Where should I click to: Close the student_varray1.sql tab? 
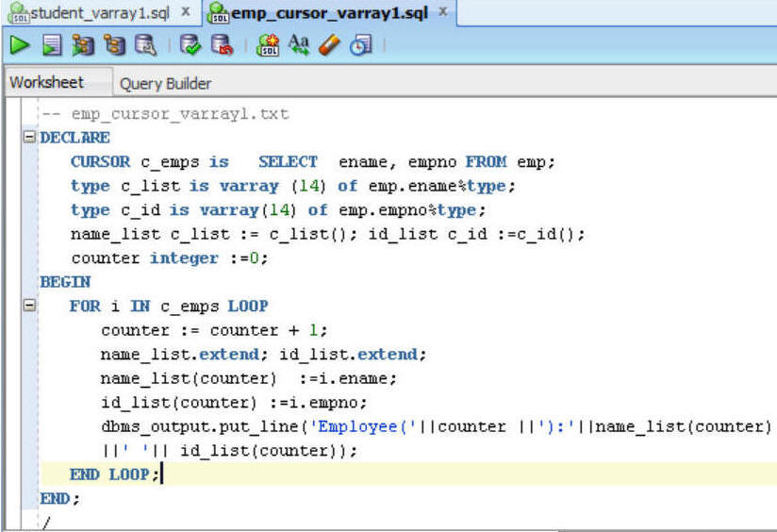186,12
